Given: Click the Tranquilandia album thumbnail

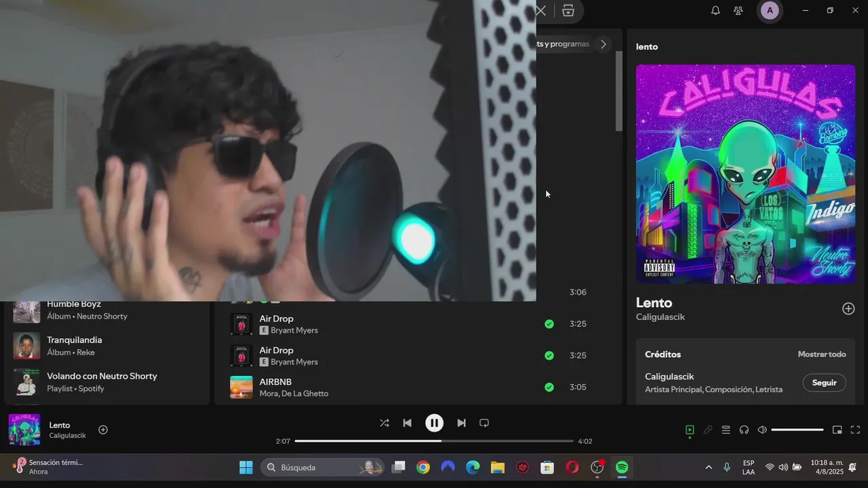Looking at the screenshot, I should click(x=26, y=346).
